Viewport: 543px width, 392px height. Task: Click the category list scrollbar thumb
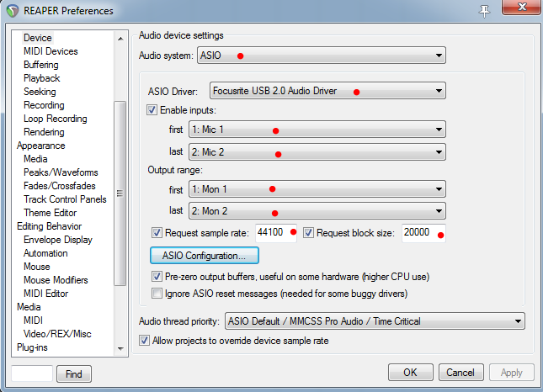point(120,193)
